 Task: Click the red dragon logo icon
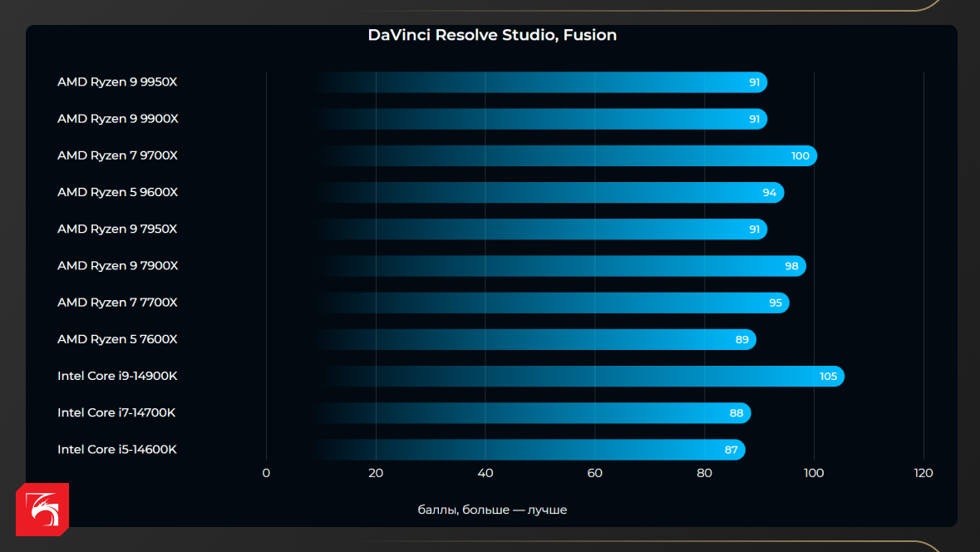click(x=42, y=510)
